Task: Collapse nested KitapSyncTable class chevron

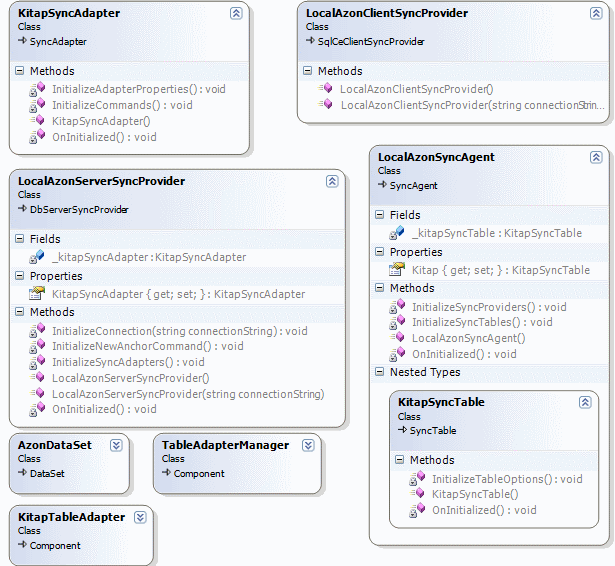Action: pyautogui.click(x=585, y=402)
